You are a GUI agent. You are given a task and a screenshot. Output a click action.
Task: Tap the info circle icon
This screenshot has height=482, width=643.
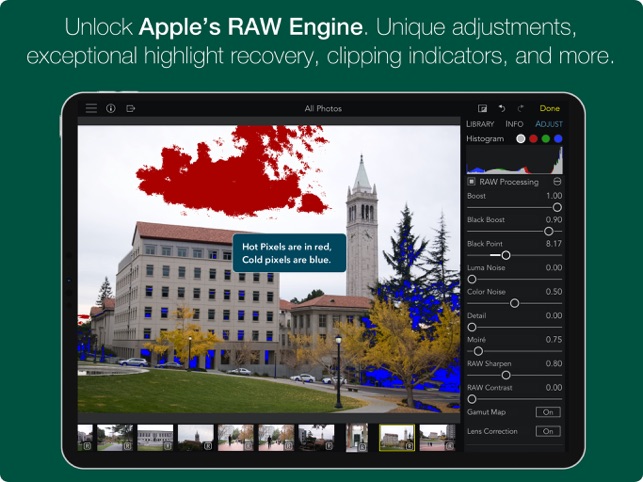click(111, 108)
